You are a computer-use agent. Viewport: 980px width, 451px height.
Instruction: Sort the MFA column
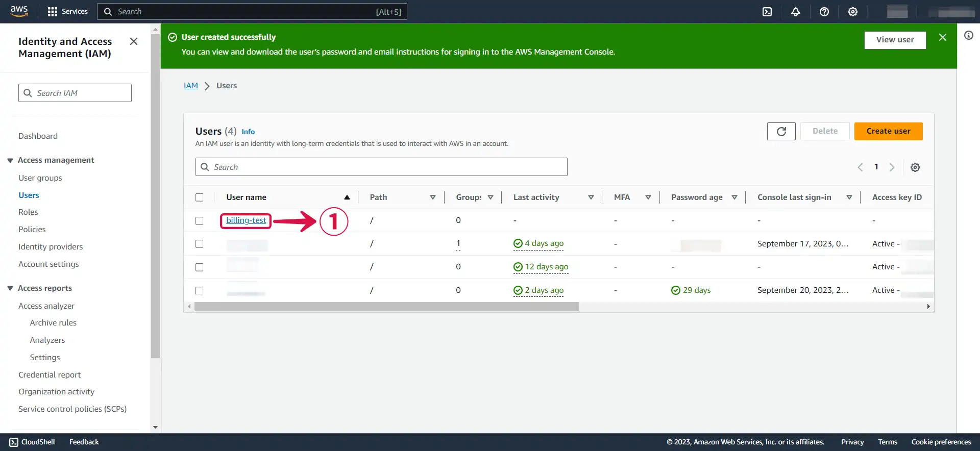pyautogui.click(x=648, y=197)
